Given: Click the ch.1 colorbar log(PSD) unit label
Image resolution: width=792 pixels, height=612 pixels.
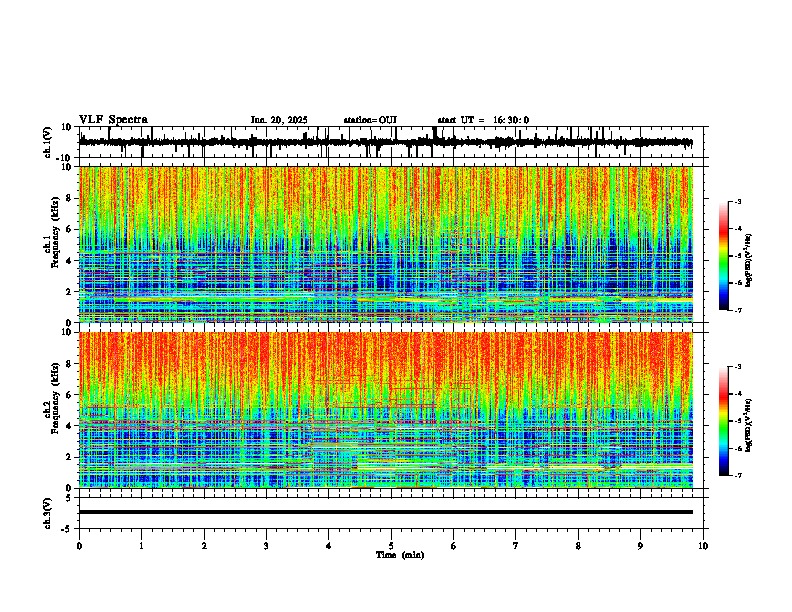Looking at the screenshot, I should [748, 261].
